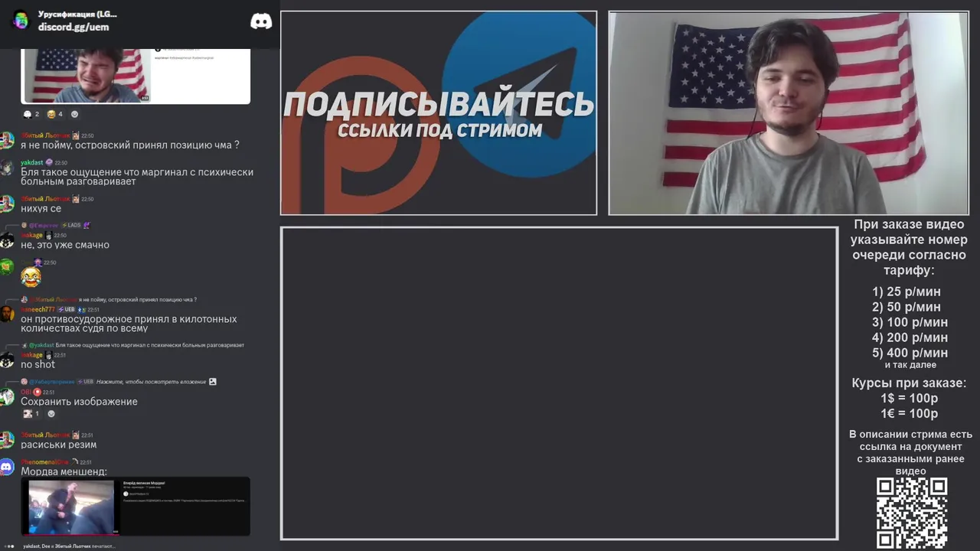Open the flag video embed above the chat

(x=136, y=76)
